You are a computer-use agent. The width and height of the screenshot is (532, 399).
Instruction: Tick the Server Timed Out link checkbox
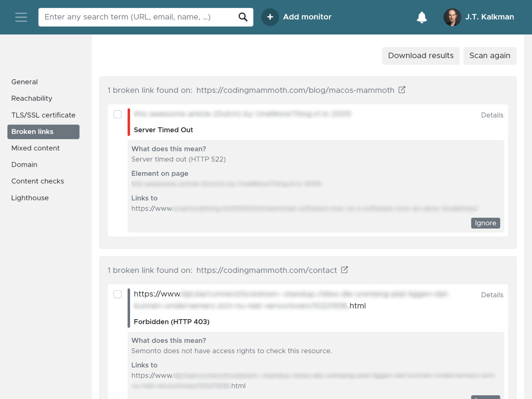(x=118, y=114)
